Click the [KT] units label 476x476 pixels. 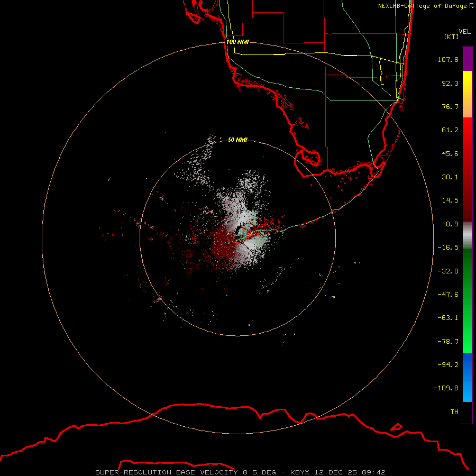point(452,36)
